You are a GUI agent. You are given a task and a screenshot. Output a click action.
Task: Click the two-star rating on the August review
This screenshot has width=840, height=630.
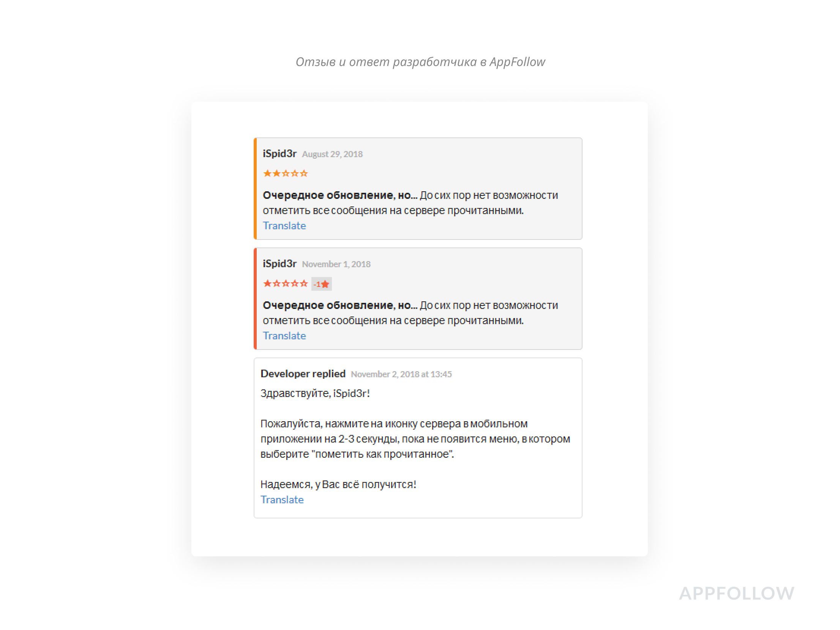click(x=285, y=173)
